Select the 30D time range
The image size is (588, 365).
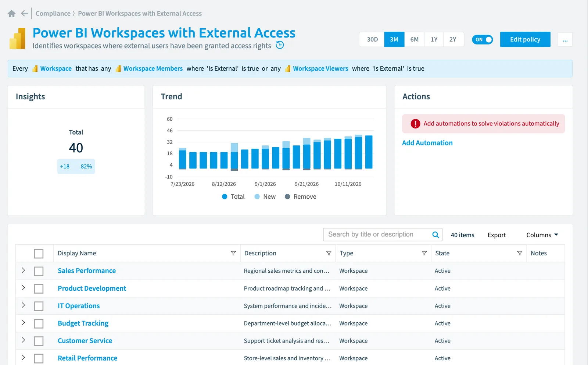point(372,39)
